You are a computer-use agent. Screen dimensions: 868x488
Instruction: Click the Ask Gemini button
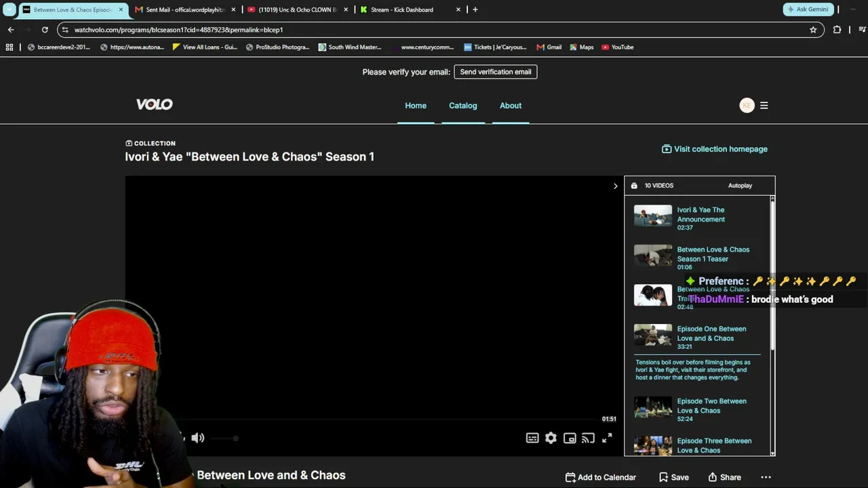pyautogui.click(x=808, y=9)
